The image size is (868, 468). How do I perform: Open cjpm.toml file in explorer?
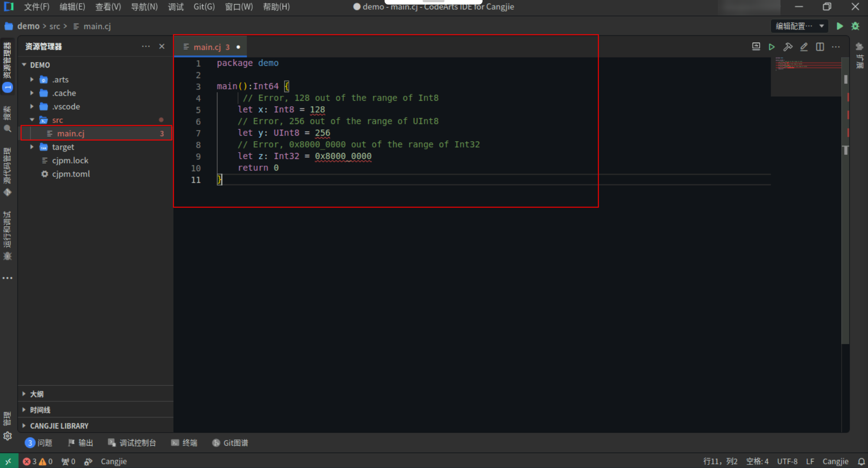pos(71,174)
